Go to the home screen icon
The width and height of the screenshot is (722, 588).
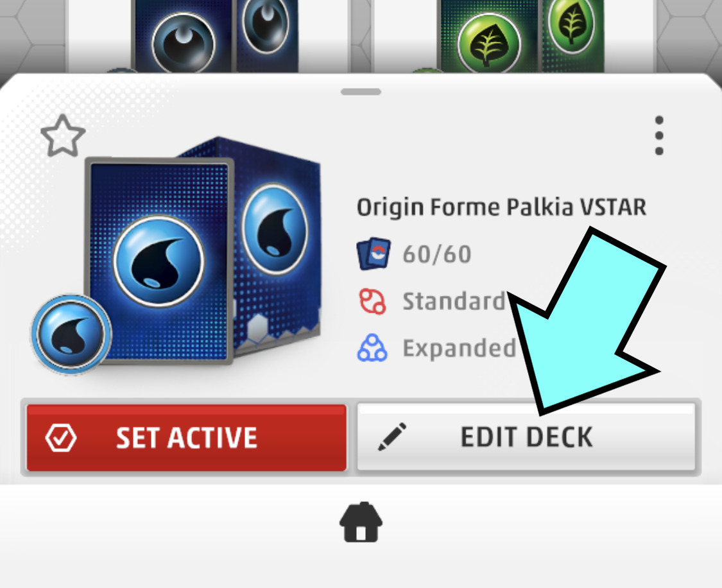click(x=361, y=522)
